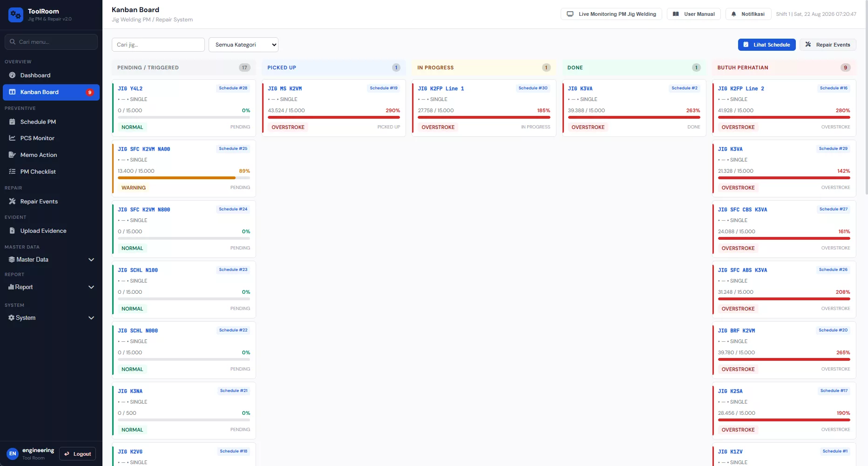Click the Report bar chart icon
The width and height of the screenshot is (868, 466).
pos(11,287)
